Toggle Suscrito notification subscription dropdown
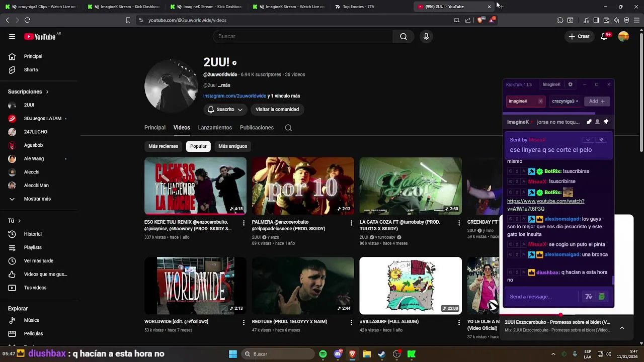This screenshot has height=362, width=644. coord(225,110)
